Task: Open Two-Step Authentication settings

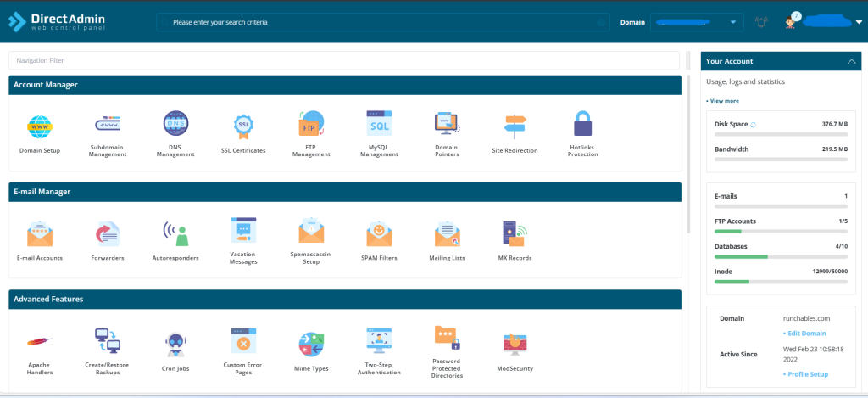Action: pos(379,342)
